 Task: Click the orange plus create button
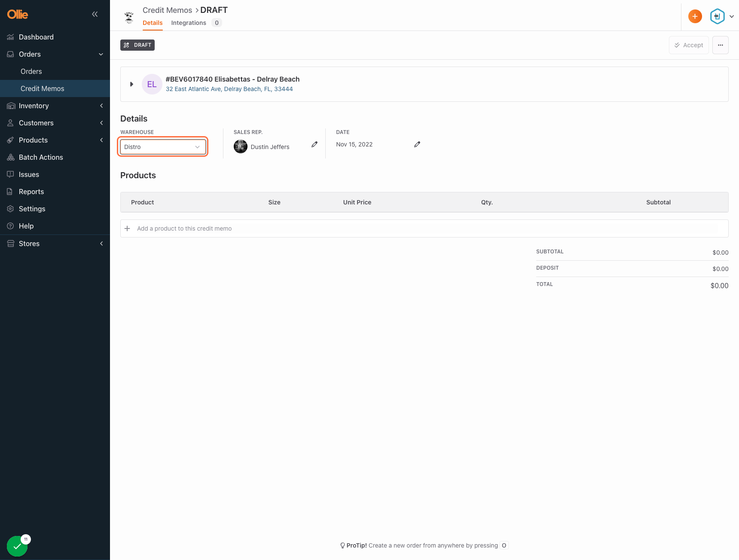click(x=695, y=16)
